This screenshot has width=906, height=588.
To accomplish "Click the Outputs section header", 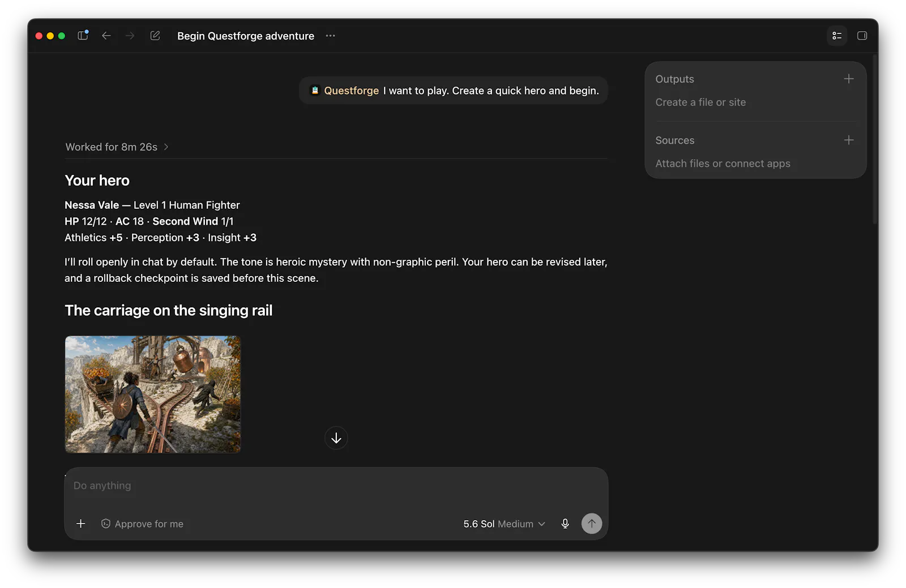I will pos(674,79).
